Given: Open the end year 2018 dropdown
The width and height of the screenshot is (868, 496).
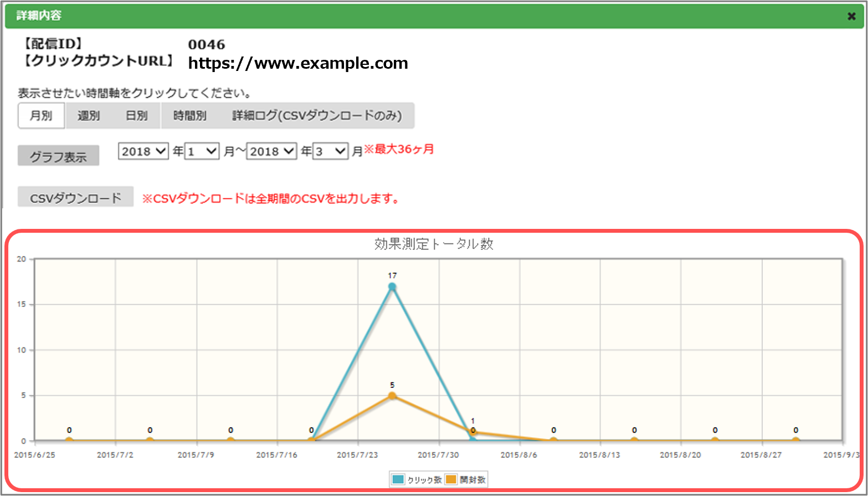Looking at the screenshot, I should coord(271,151).
